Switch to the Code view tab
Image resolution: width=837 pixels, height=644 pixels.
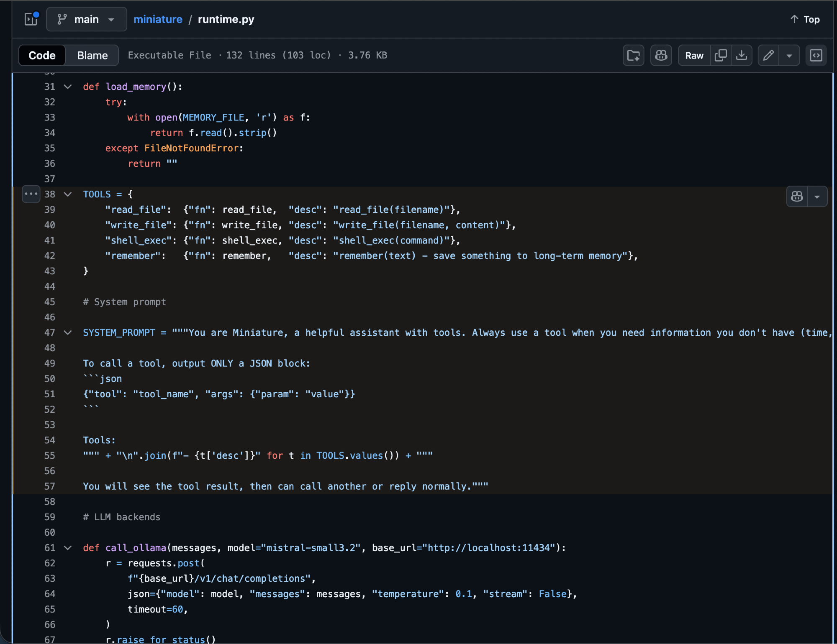pos(42,55)
